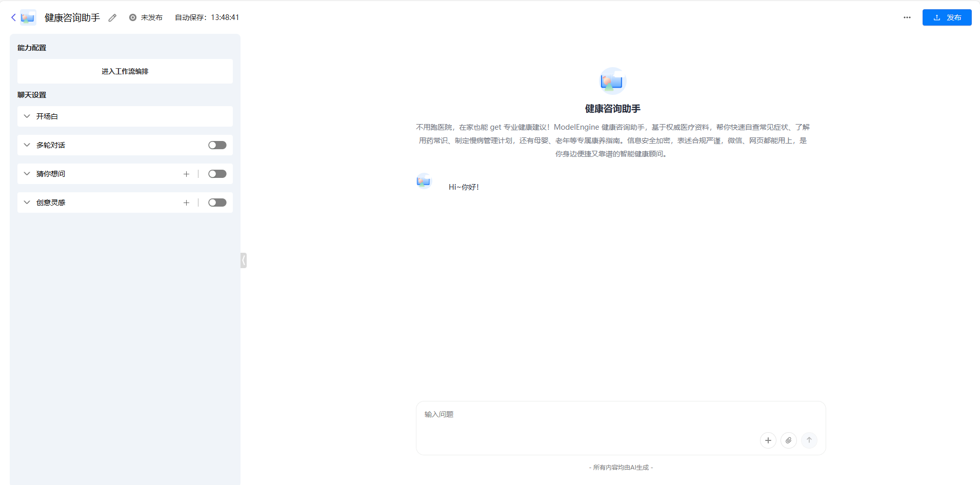Click the assistant avatar above 健康咨询助手 title

coord(612,80)
